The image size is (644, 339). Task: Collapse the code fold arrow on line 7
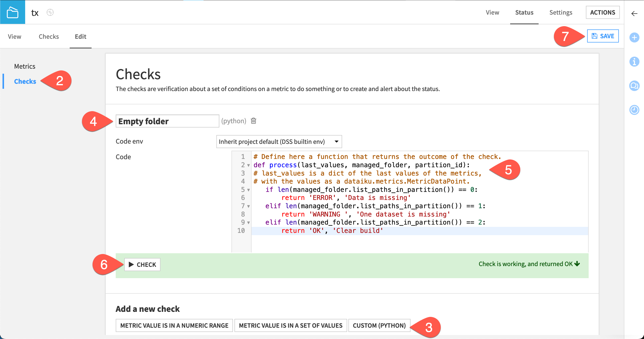[249, 206]
